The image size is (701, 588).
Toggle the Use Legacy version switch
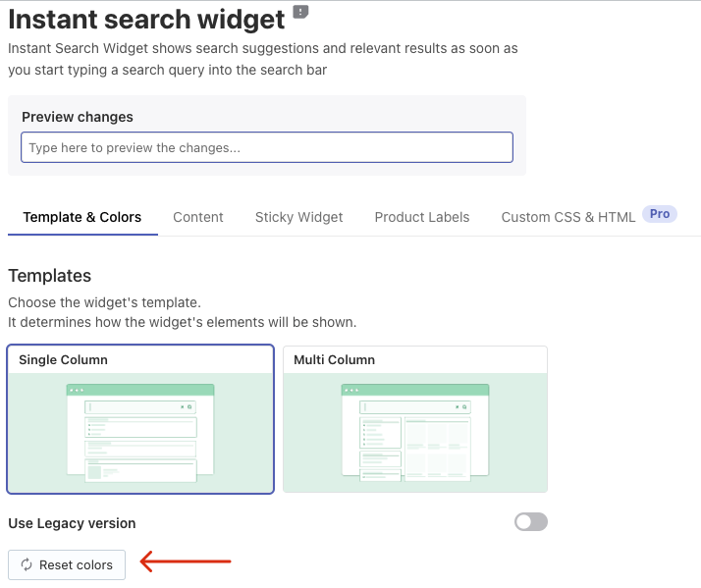point(530,522)
